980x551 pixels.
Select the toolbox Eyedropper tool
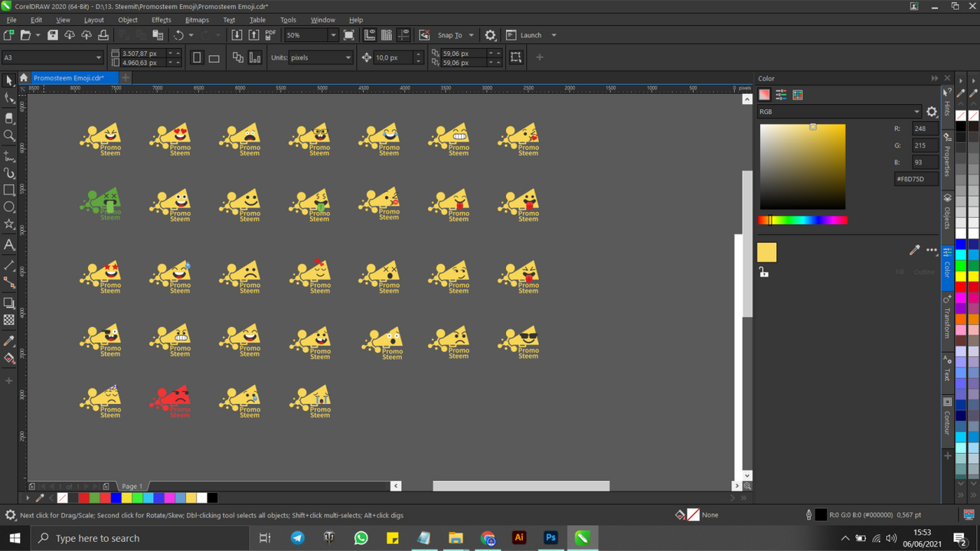click(9, 341)
